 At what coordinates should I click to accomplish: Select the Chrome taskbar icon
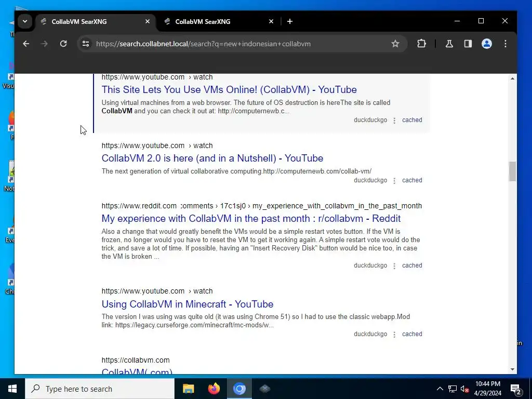(x=239, y=389)
